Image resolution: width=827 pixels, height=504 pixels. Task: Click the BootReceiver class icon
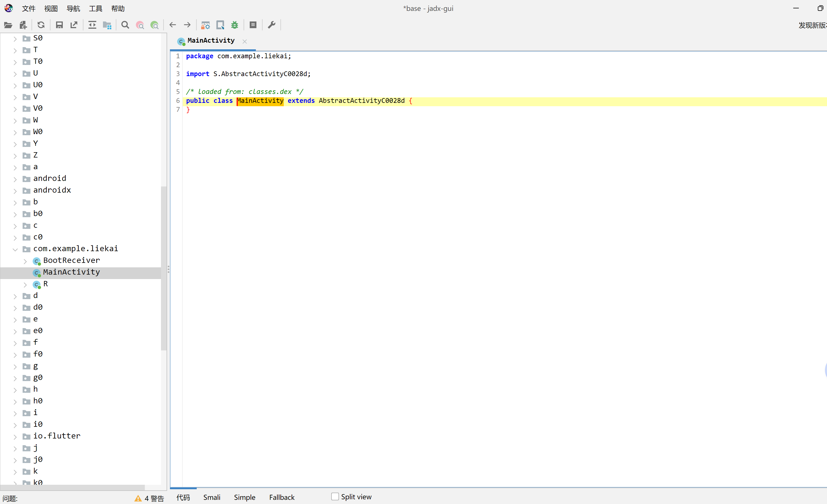click(37, 261)
